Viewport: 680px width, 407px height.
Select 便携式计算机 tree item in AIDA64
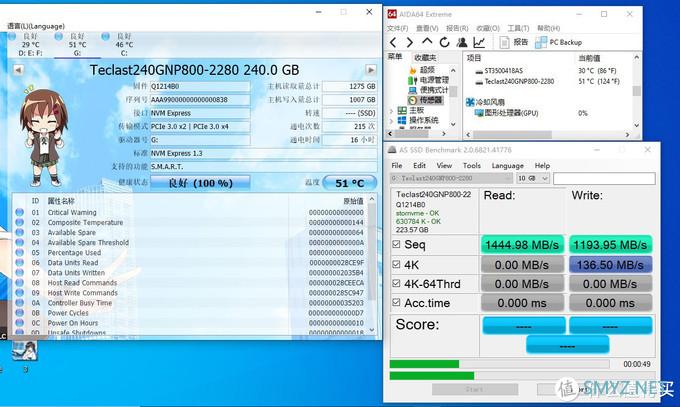click(x=428, y=90)
